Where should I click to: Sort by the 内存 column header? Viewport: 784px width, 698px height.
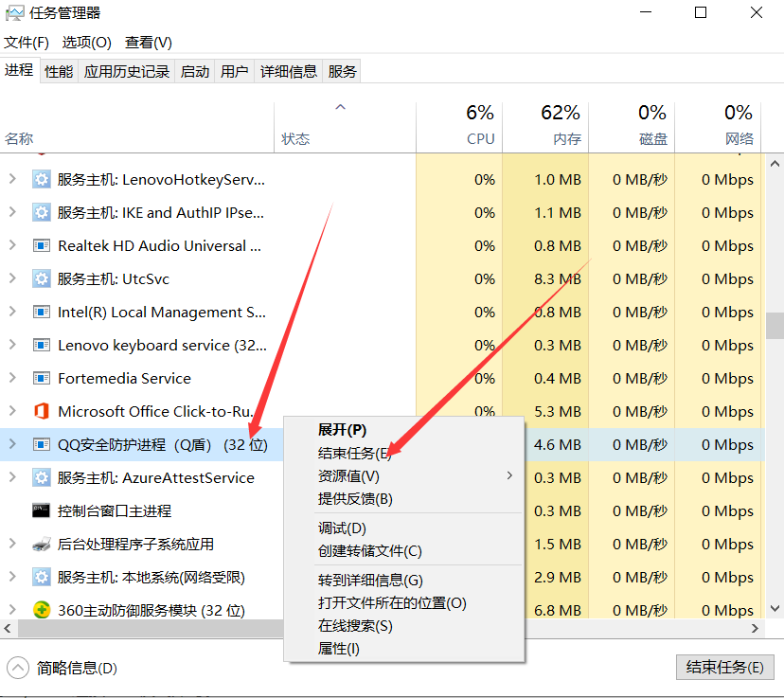[545, 128]
